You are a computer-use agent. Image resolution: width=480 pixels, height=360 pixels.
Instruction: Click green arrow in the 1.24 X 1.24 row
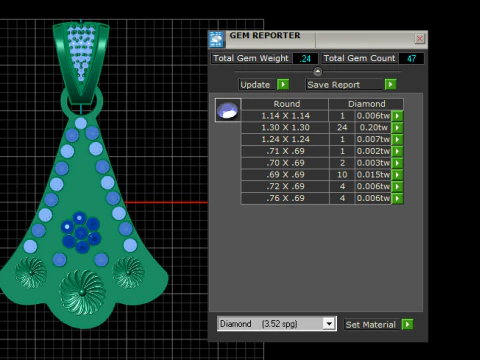point(397,139)
